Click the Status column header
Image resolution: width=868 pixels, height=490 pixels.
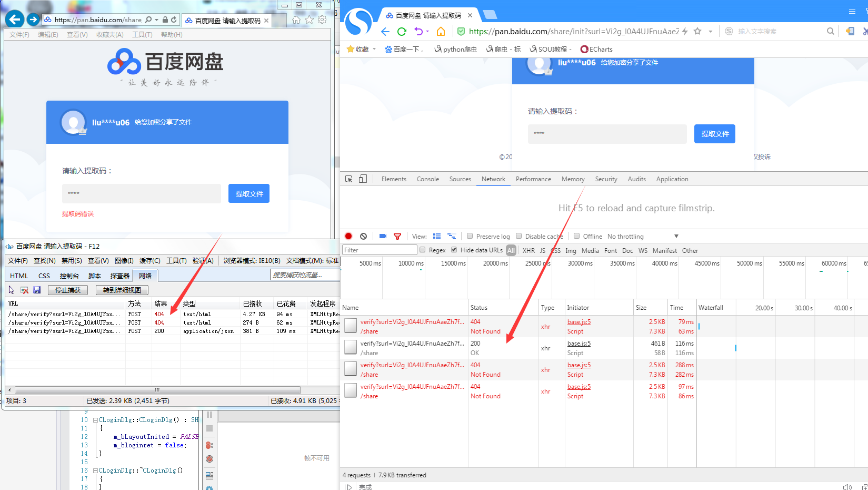point(503,308)
